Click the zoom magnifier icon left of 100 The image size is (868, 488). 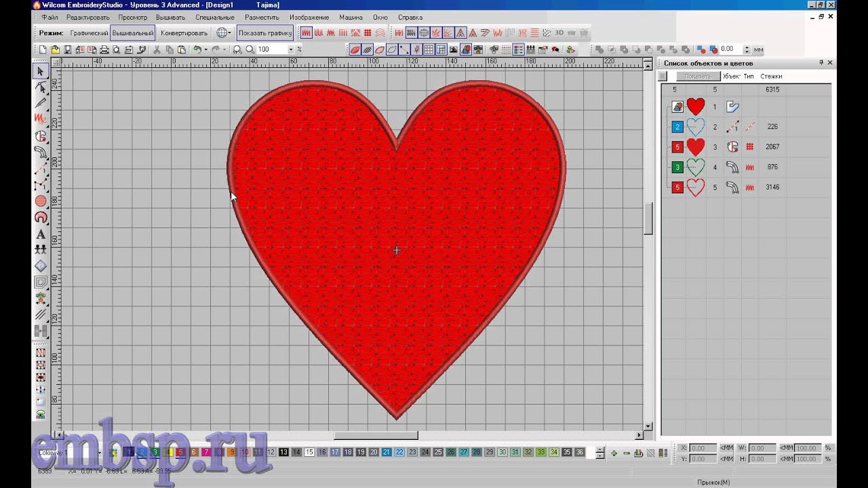pyautogui.click(x=250, y=49)
